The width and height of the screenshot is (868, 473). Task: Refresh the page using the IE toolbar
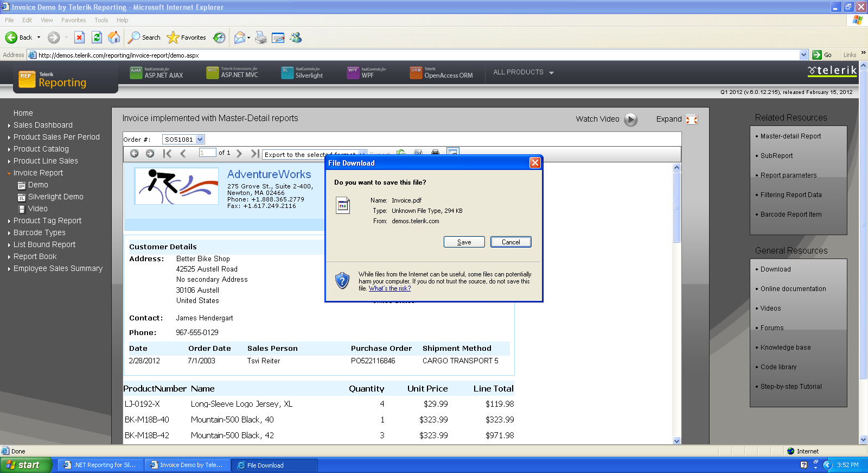click(x=97, y=37)
